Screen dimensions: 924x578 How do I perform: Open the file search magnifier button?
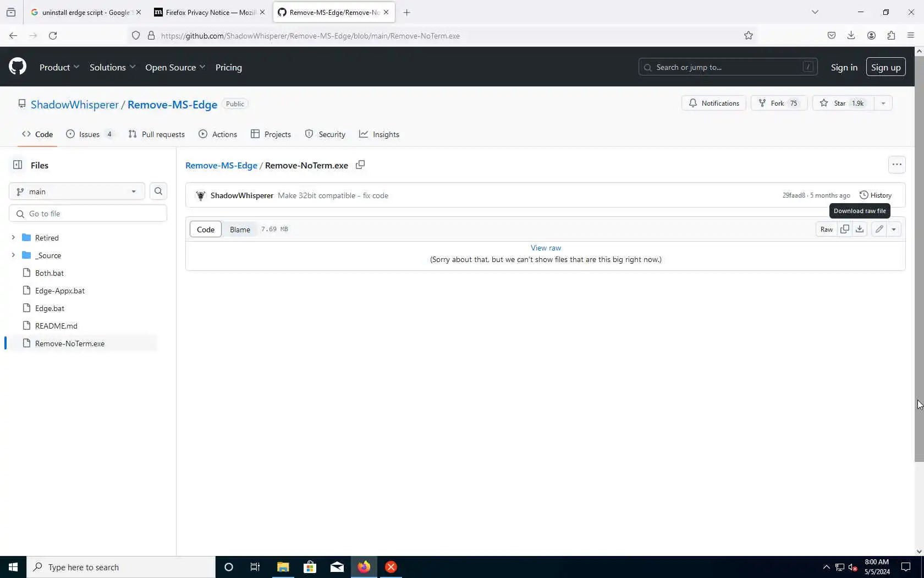[x=158, y=191]
